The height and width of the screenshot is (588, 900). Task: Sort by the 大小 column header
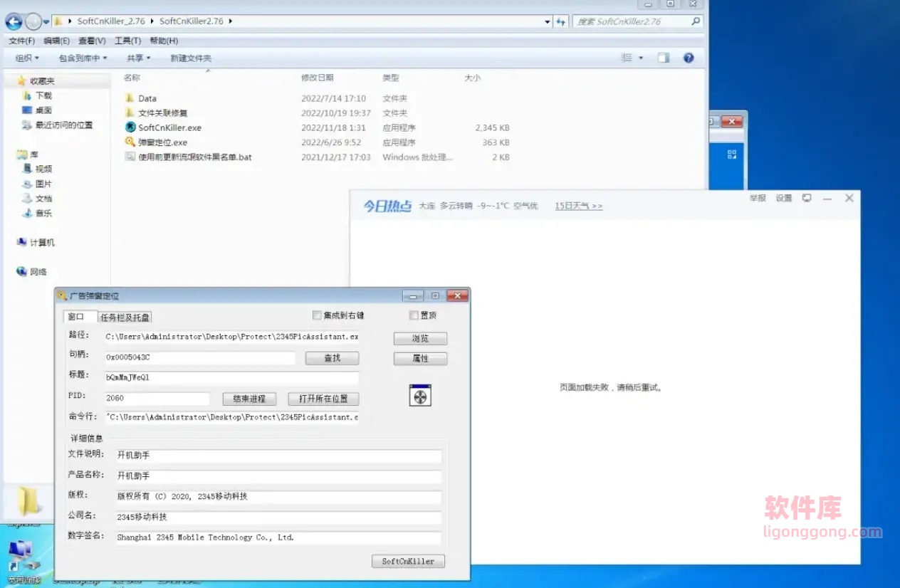[472, 78]
